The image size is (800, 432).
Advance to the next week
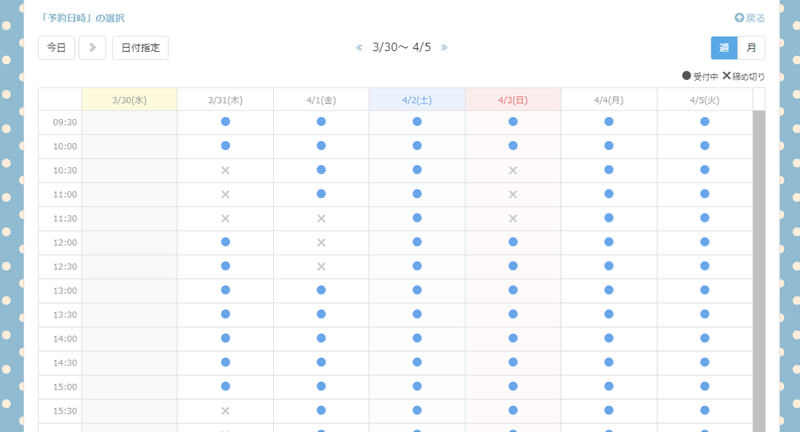[x=444, y=47]
